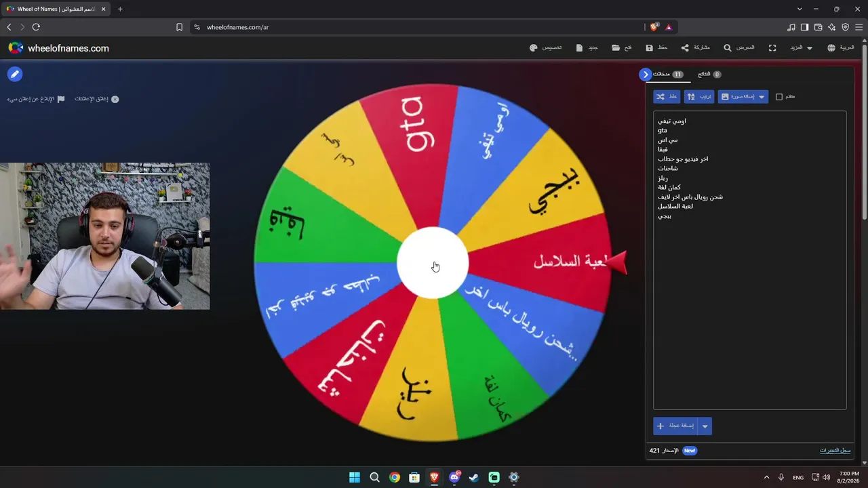Viewport: 868px width, 488px height.
Task: Expand the المزيد (More) dropdown
Action: (802, 48)
